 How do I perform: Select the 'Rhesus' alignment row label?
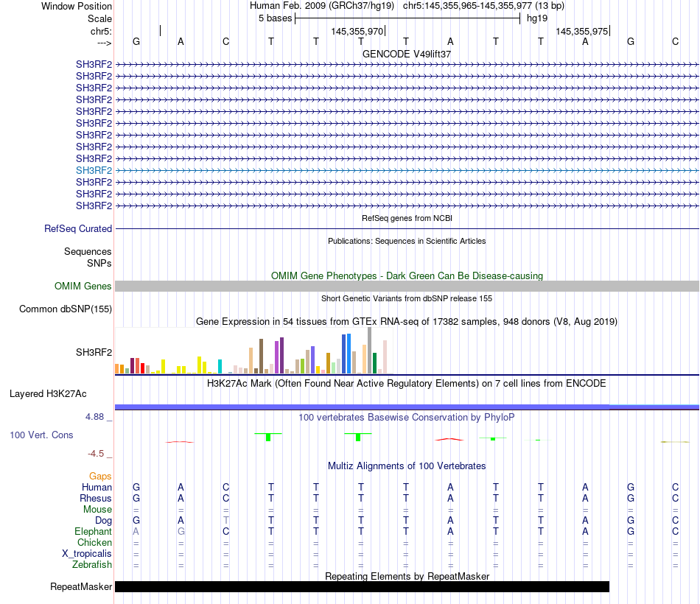tap(96, 498)
